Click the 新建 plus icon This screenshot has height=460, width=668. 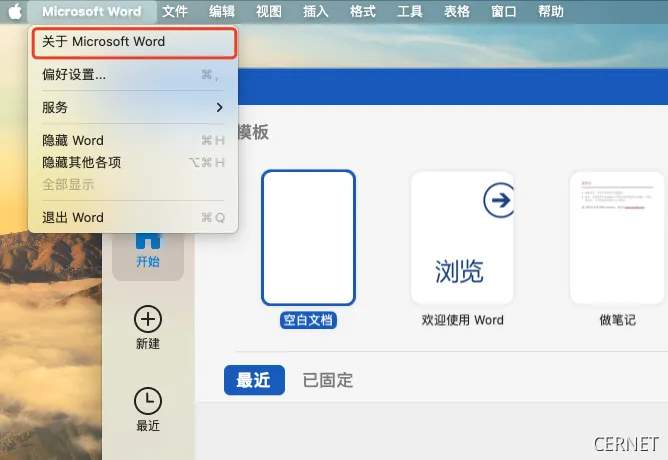[x=147, y=320]
